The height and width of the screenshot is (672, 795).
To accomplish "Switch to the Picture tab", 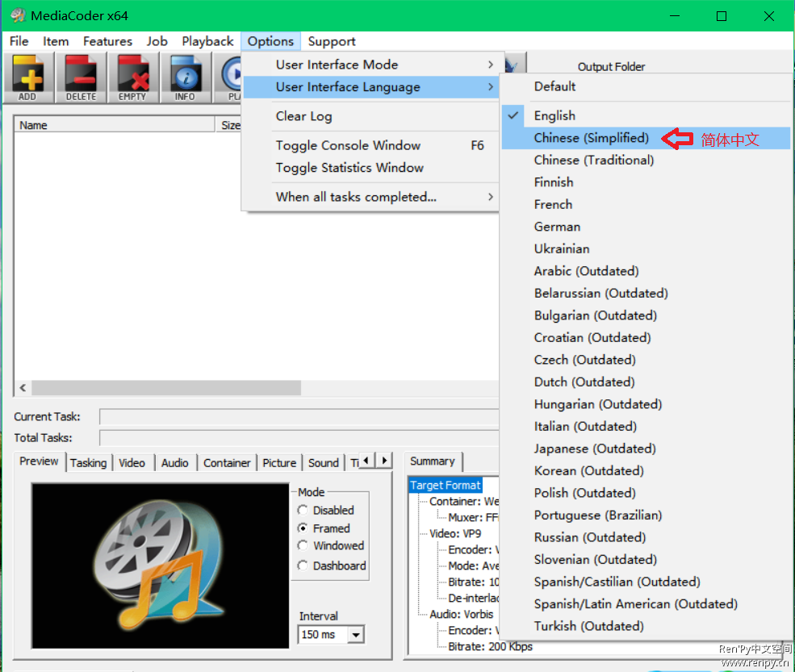I will pyautogui.click(x=279, y=463).
